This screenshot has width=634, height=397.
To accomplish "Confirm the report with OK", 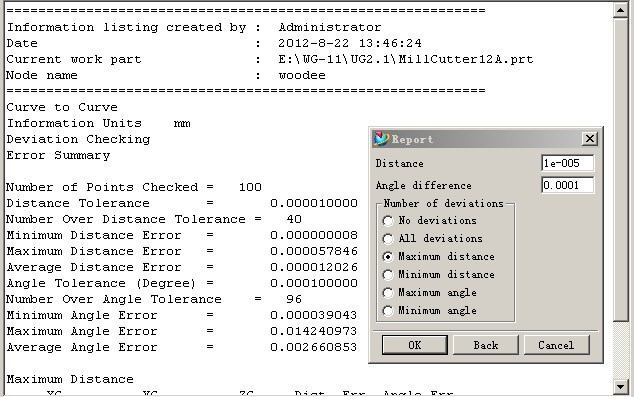I will tap(414, 345).
